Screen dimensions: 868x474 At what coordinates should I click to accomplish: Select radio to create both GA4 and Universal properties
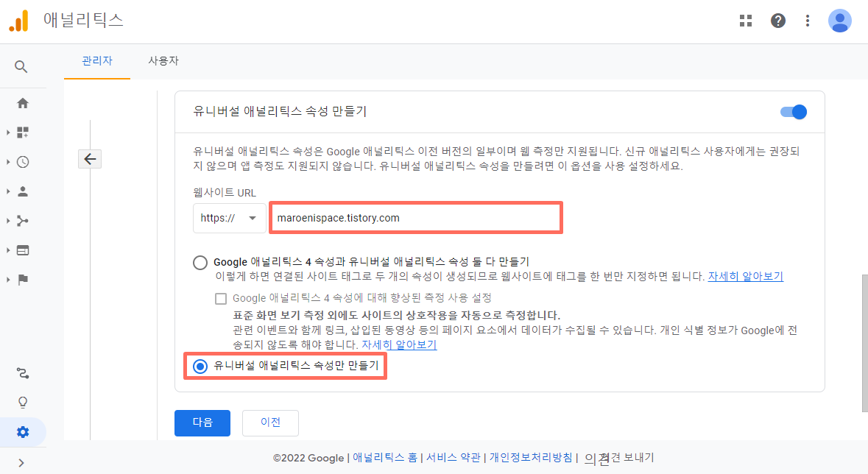(x=200, y=262)
